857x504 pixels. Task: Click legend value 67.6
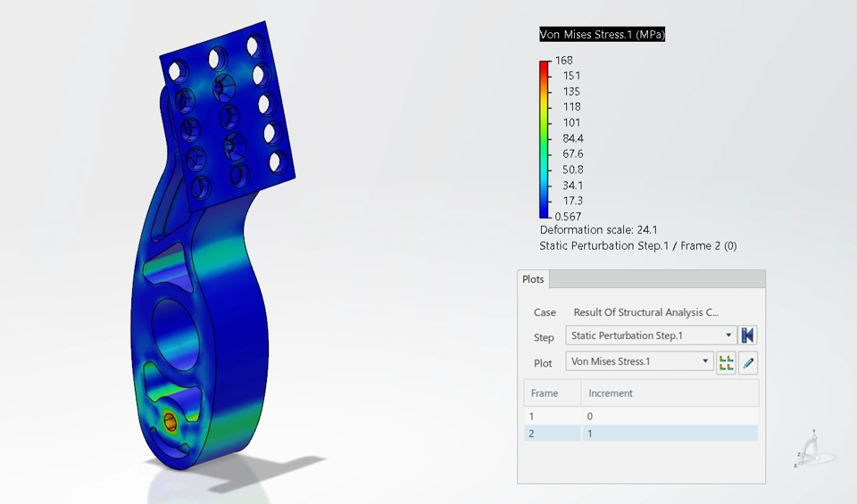tap(573, 154)
